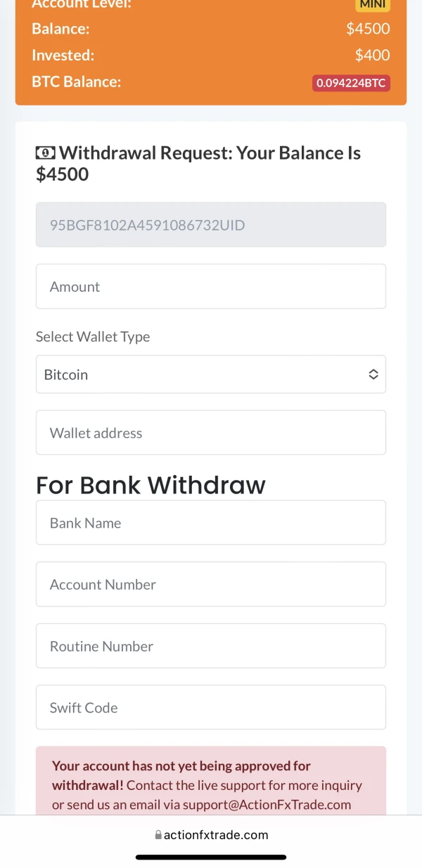Focus the Routine Number input

pyautogui.click(x=211, y=646)
